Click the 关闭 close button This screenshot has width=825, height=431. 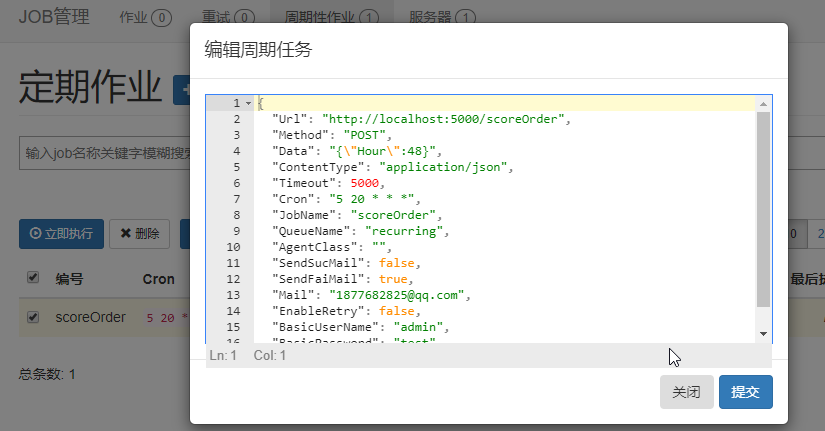(x=687, y=392)
